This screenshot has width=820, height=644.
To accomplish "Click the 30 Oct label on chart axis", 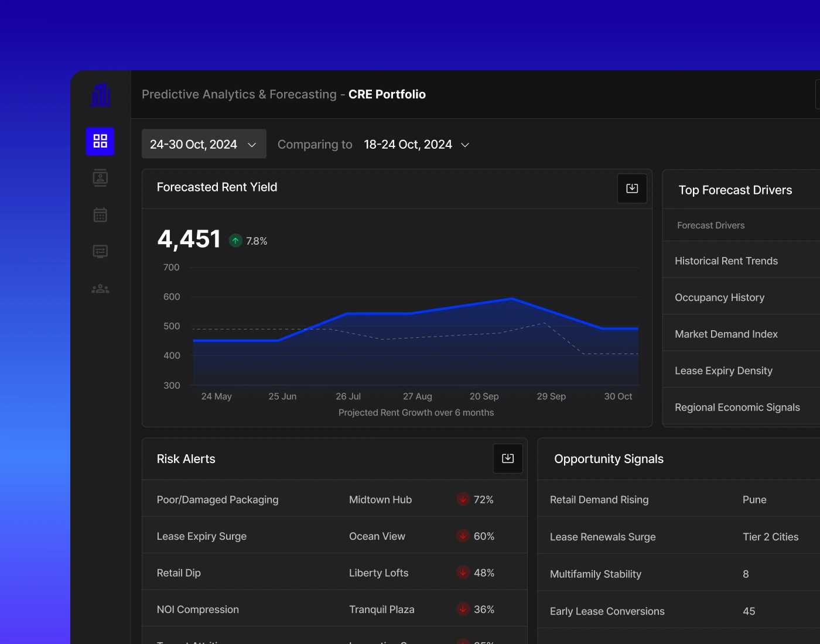I will tap(618, 396).
